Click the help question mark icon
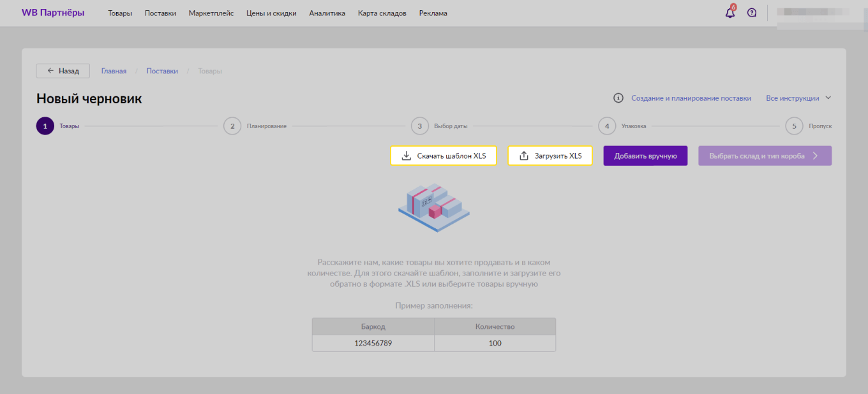Image resolution: width=868 pixels, height=394 pixels. tap(752, 13)
